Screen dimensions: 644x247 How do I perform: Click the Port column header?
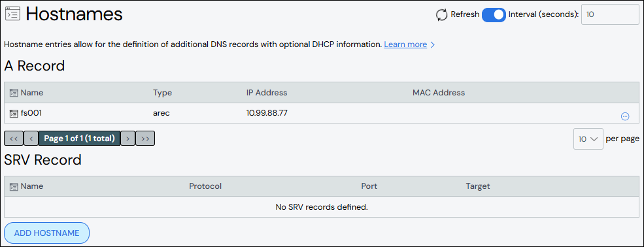[369, 186]
